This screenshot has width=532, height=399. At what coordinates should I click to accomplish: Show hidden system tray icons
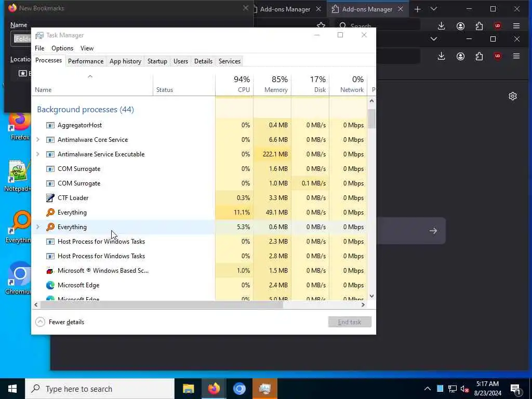point(428,389)
